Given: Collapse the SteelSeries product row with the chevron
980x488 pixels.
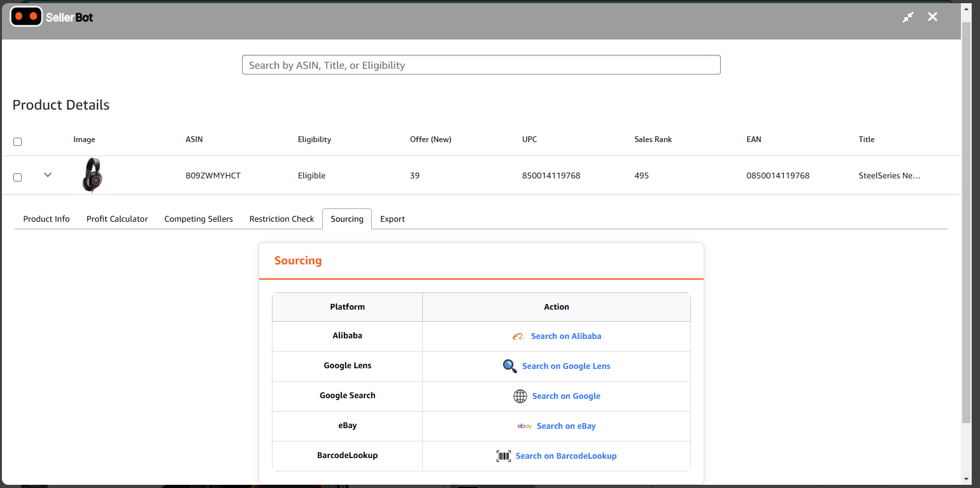Looking at the screenshot, I should pyautogui.click(x=48, y=175).
